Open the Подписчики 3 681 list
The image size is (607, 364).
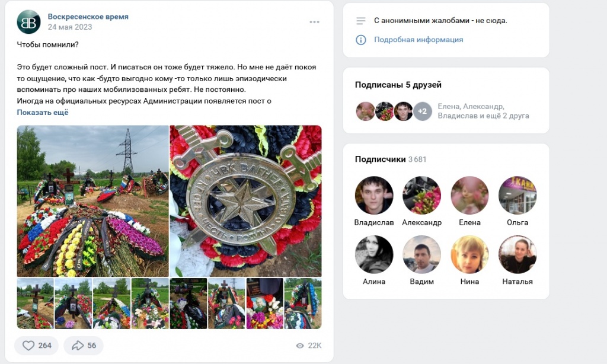[390, 159]
